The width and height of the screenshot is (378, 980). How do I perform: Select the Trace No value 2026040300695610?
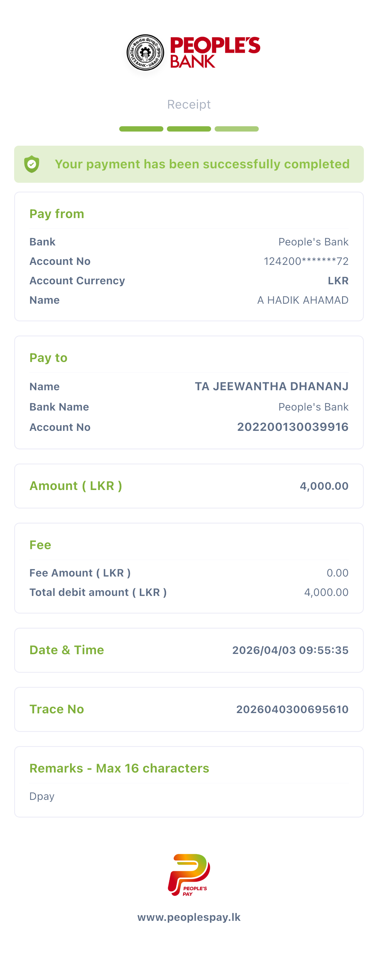click(x=292, y=709)
